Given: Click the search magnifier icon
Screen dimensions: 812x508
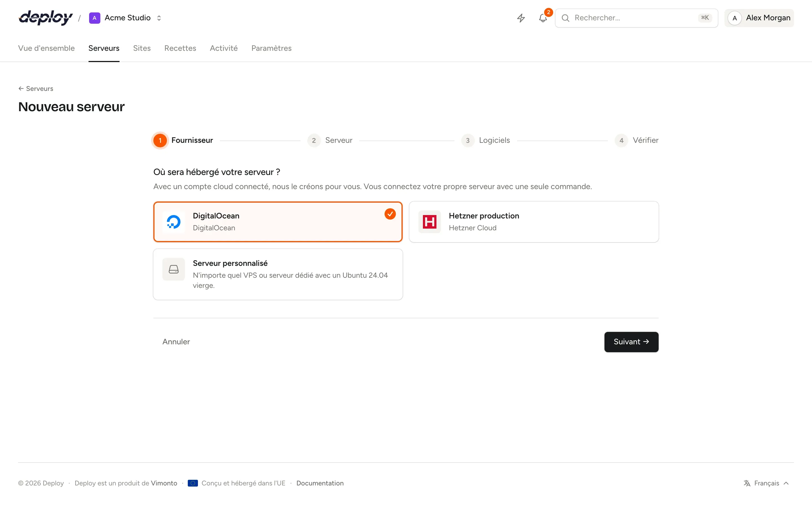Looking at the screenshot, I should (565, 18).
